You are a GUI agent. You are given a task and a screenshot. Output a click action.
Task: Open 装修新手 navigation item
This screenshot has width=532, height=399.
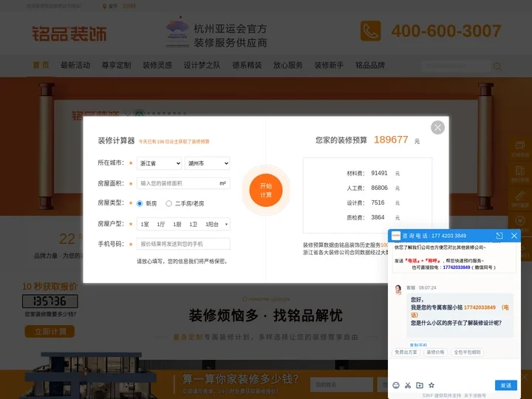(329, 65)
